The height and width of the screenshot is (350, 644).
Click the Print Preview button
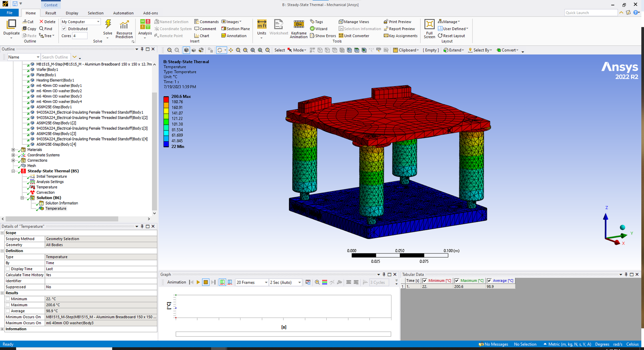397,22
